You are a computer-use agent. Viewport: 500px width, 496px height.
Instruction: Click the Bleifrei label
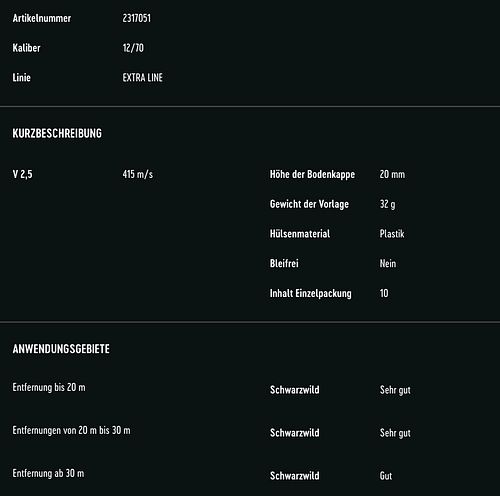click(284, 263)
